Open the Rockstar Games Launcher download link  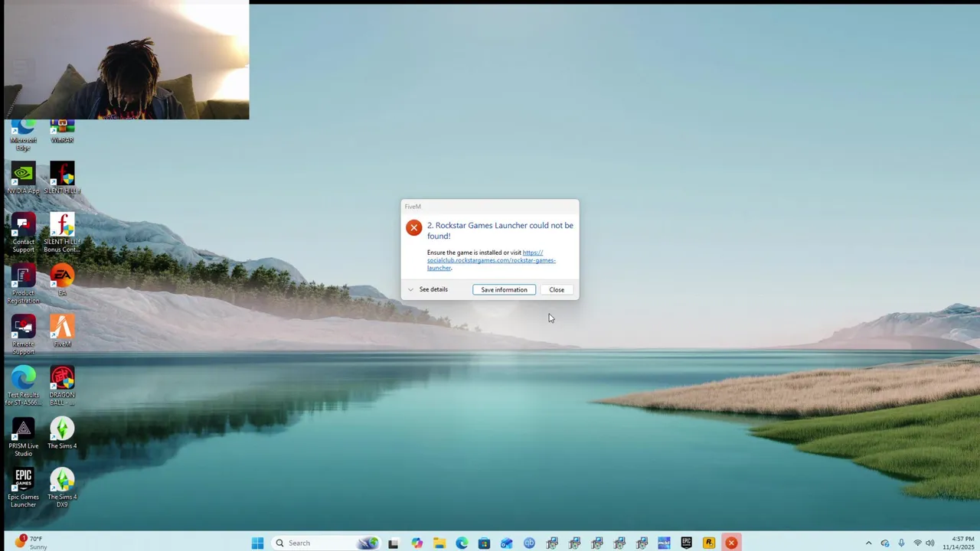tap(492, 260)
